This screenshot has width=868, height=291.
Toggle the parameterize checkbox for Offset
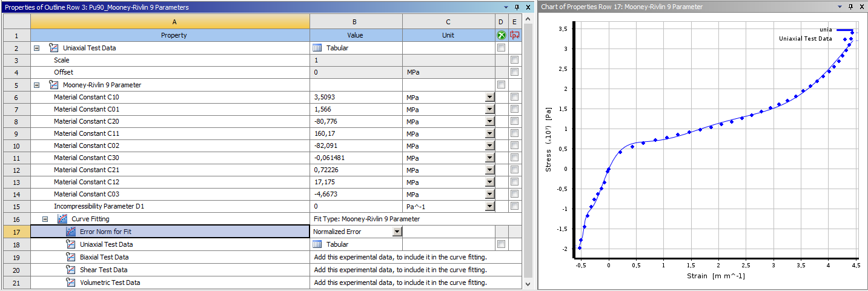coord(514,72)
